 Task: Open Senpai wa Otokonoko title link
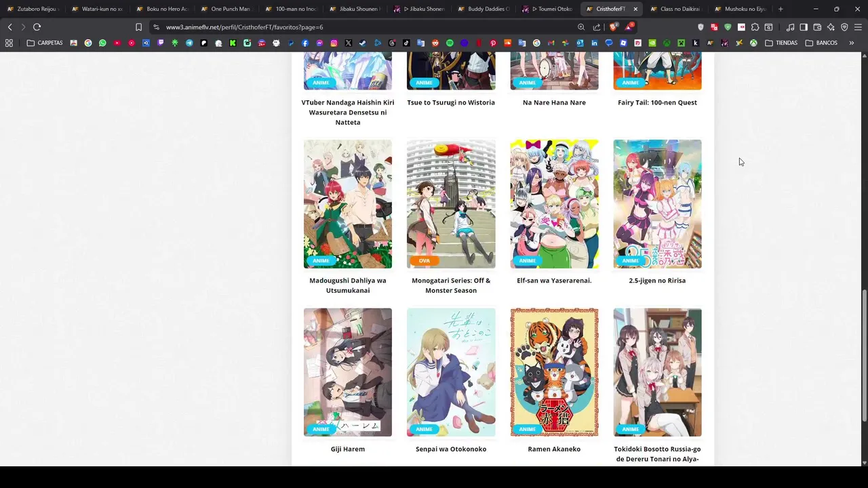click(451, 449)
